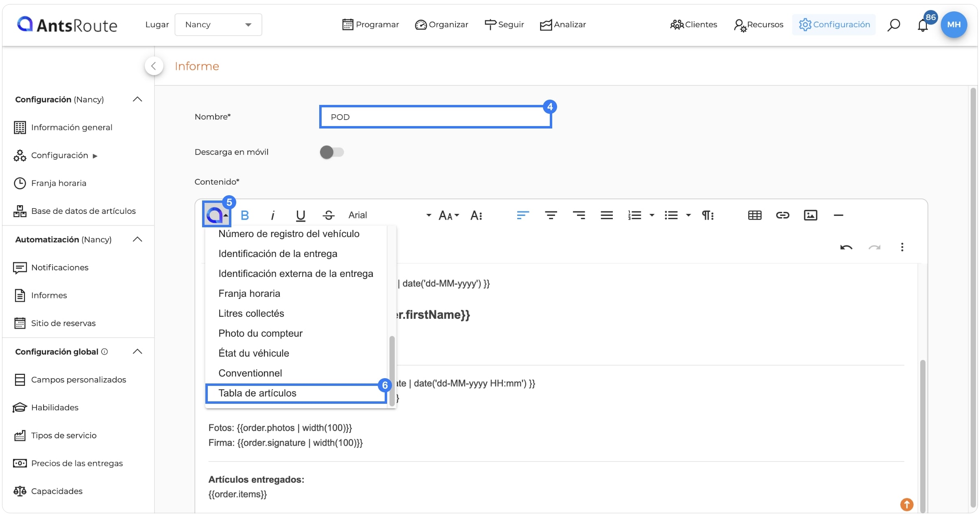Open Campos personalizados

click(x=70, y=380)
